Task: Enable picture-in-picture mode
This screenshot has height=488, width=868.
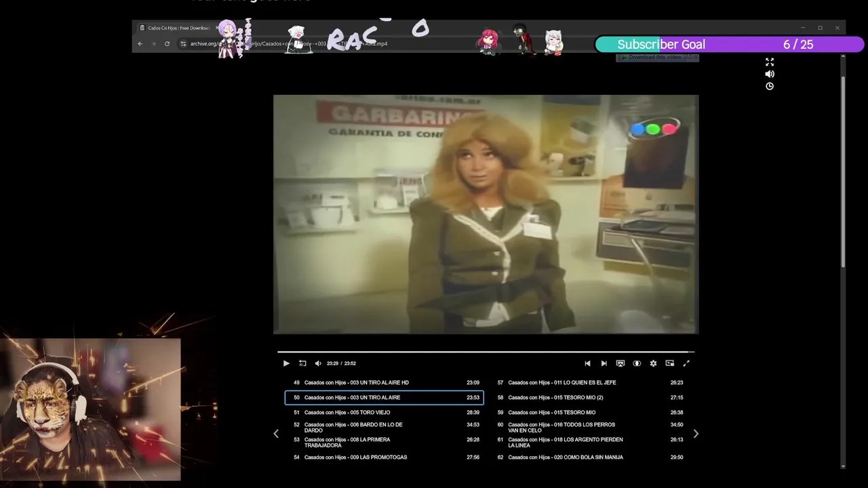Action: point(670,363)
